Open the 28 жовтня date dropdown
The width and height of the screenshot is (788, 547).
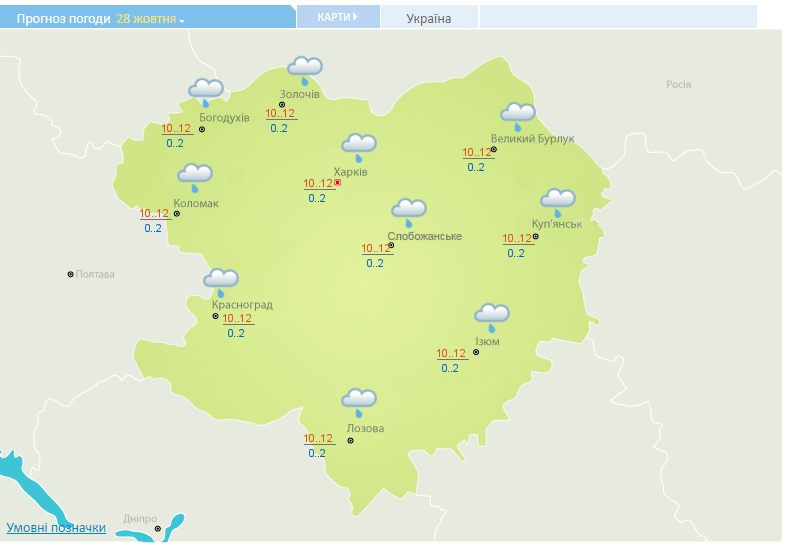[150, 19]
